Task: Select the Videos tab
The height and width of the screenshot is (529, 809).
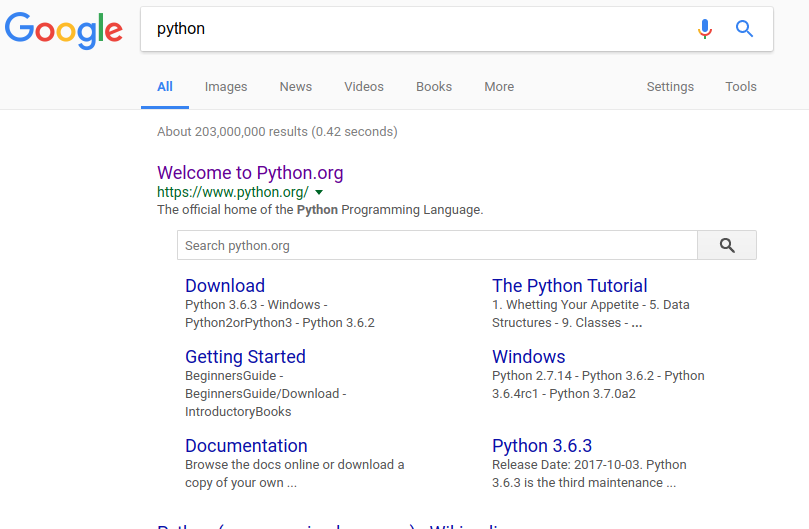Action: (x=364, y=87)
